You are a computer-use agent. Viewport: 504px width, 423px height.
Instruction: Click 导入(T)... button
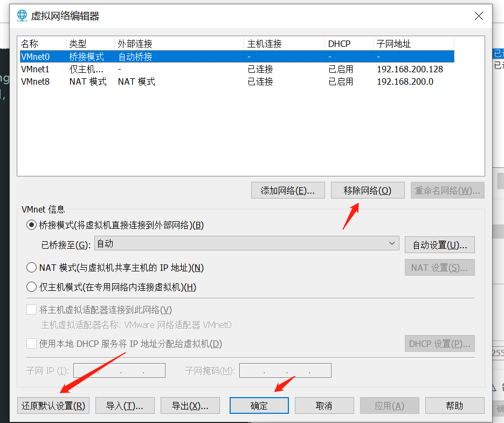125,406
